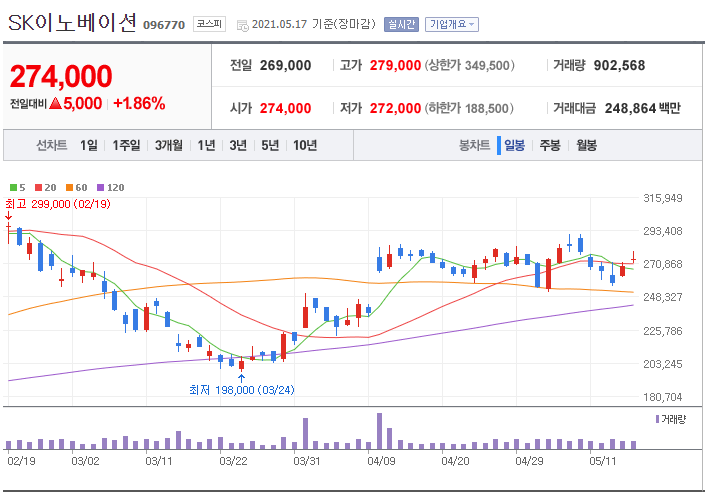The height and width of the screenshot is (492, 705).
Task: Click the purple 거래량 volume legend marker
Action: [x=657, y=419]
